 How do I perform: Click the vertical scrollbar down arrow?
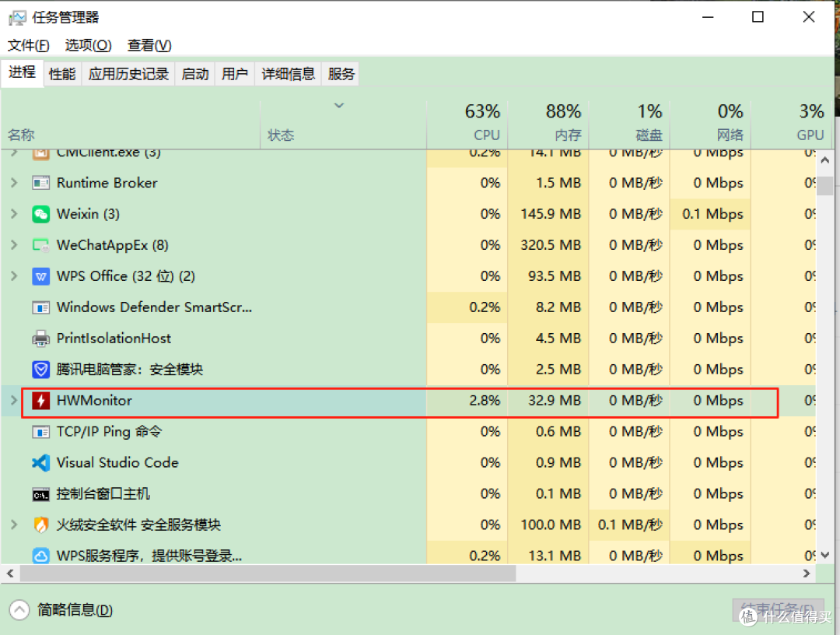point(825,555)
